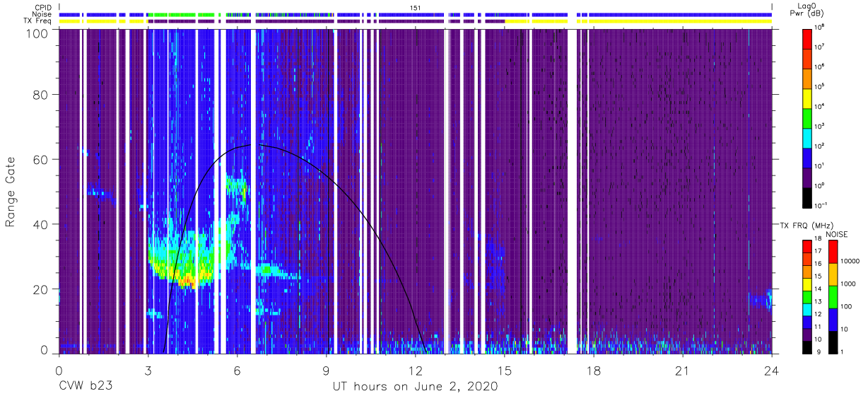Click the '100' label on the NOISE legend
Screen dimensions: 868x401
(x=847, y=308)
